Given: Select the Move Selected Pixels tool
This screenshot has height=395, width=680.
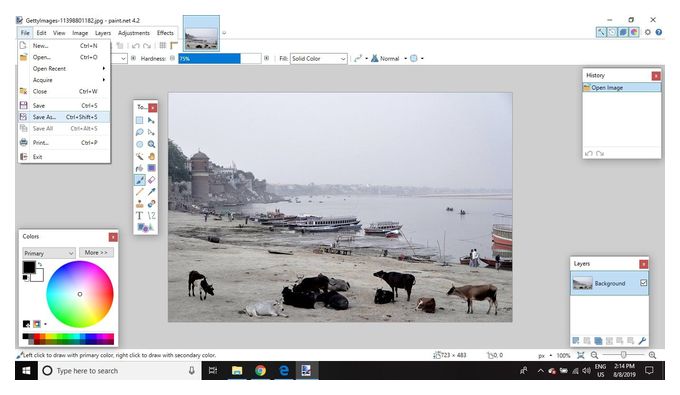Looking at the screenshot, I should pyautogui.click(x=151, y=120).
